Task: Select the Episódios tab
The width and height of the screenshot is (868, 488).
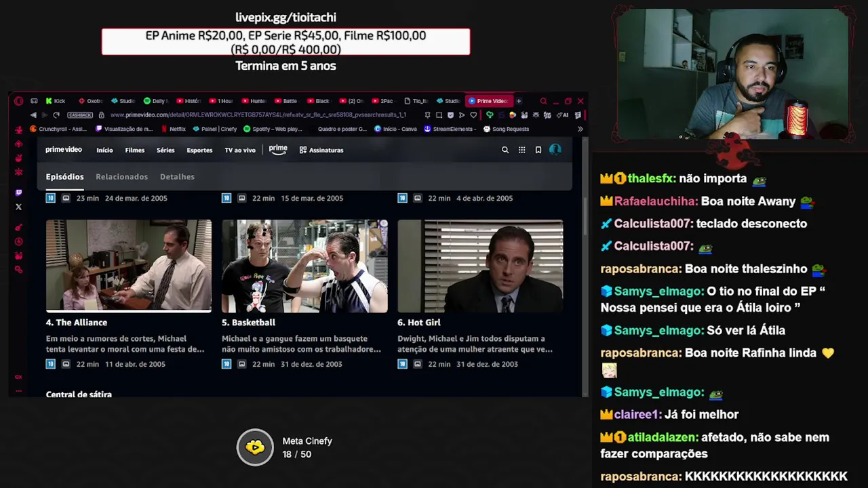Action: coord(64,176)
